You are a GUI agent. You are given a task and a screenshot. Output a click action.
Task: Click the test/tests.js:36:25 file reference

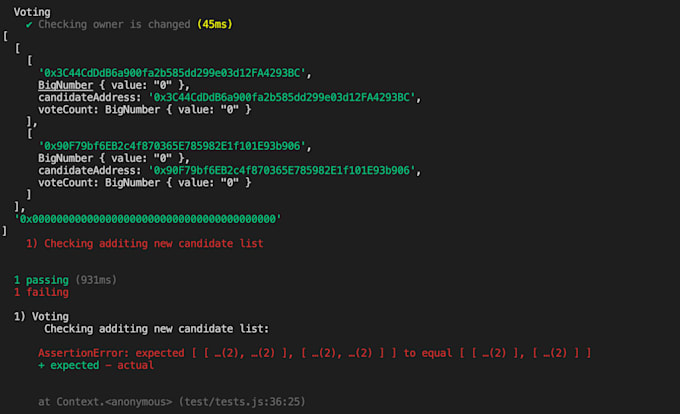click(x=242, y=402)
